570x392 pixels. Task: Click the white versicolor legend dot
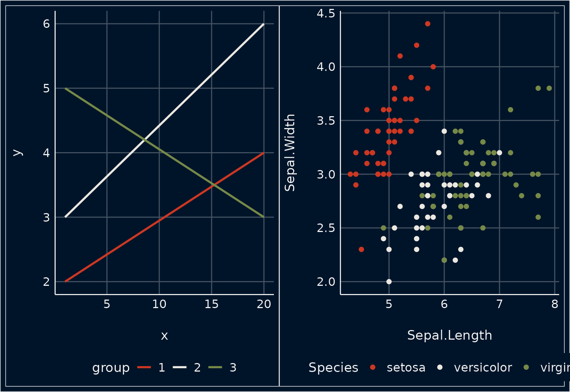440,367
